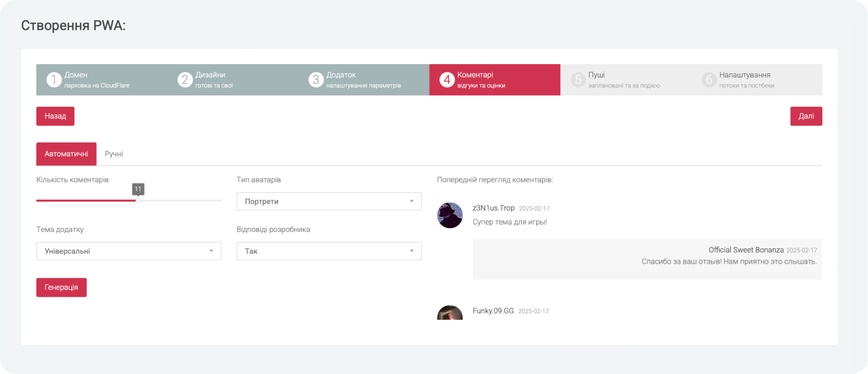
Task: Click the Funky.09.GG avatar image
Action: (450, 313)
